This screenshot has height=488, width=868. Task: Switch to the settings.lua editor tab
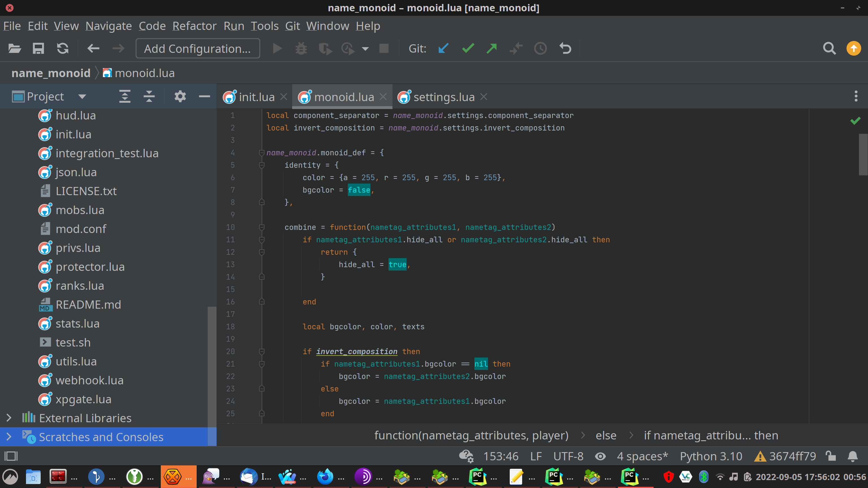(x=443, y=97)
